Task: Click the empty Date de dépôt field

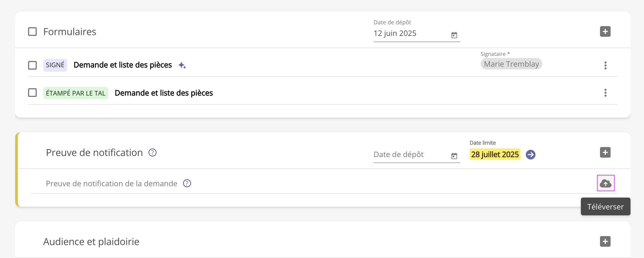Action: point(408,155)
